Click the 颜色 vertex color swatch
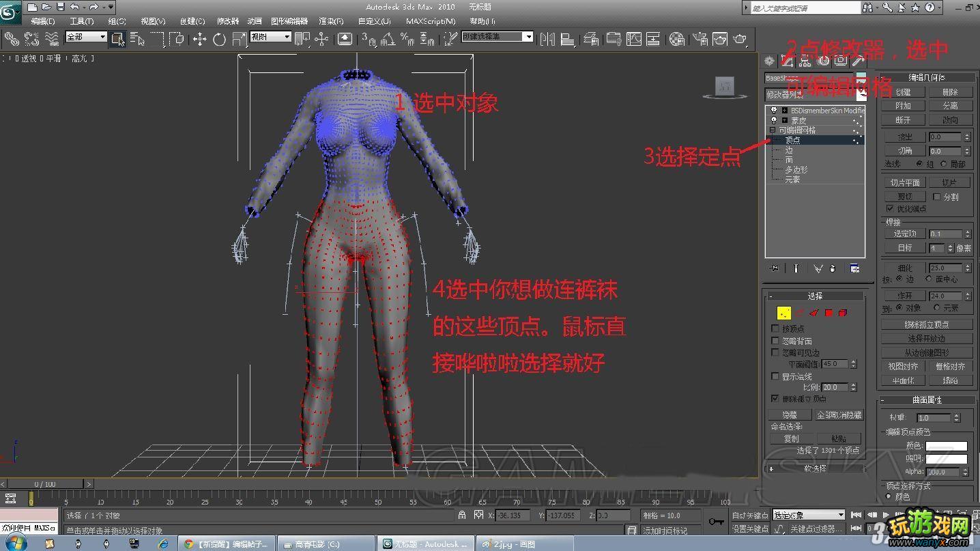The width and height of the screenshot is (980, 551). click(x=947, y=446)
